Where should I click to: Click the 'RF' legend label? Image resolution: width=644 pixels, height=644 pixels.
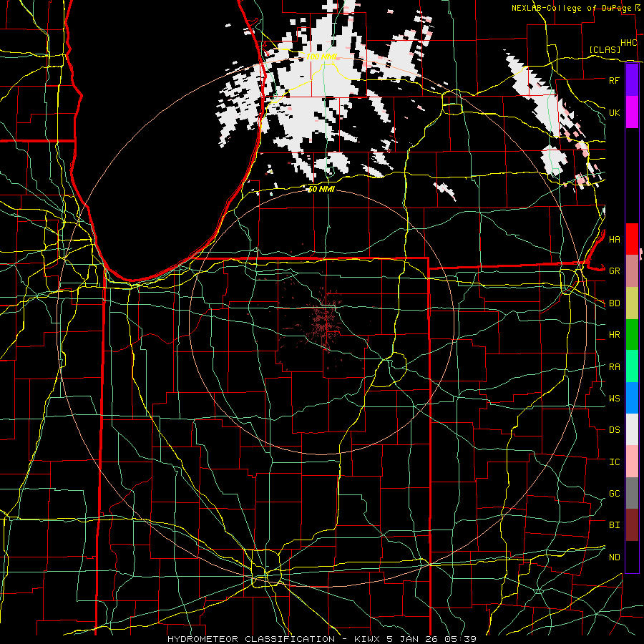coord(614,80)
